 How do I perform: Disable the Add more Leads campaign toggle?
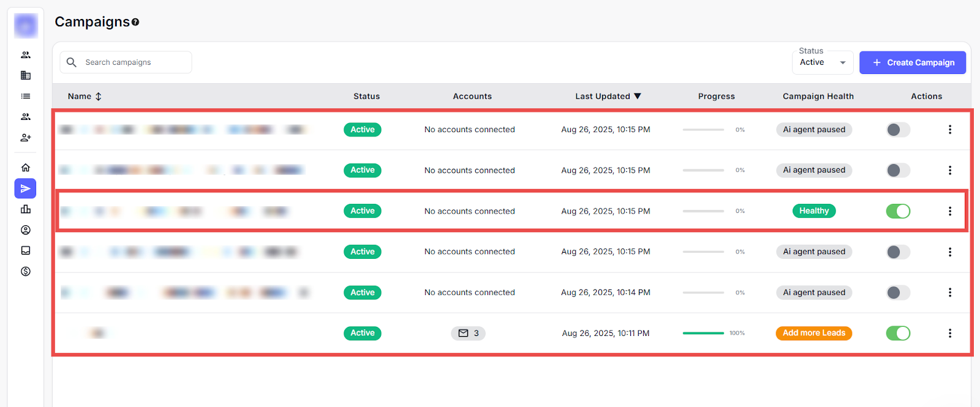[898, 333]
